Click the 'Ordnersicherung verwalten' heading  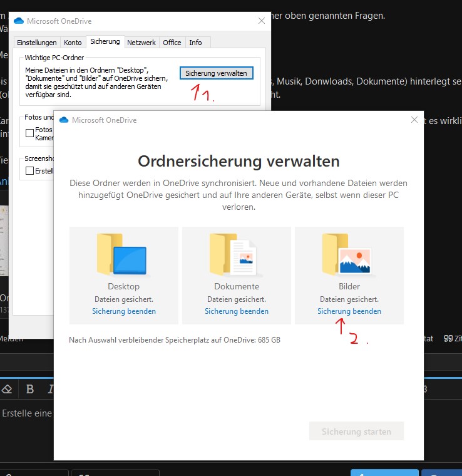(x=239, y=161)
